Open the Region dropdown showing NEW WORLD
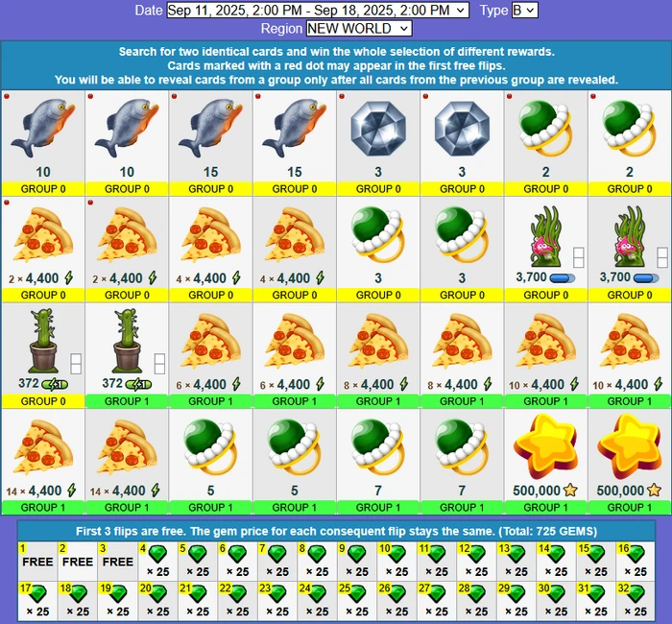The height and width of the screenshot is (624, 672). (359, 29)
